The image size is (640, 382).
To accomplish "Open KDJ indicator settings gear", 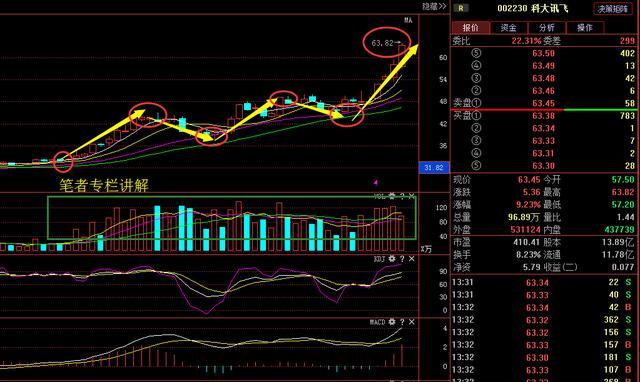I will tap(392, 259).
